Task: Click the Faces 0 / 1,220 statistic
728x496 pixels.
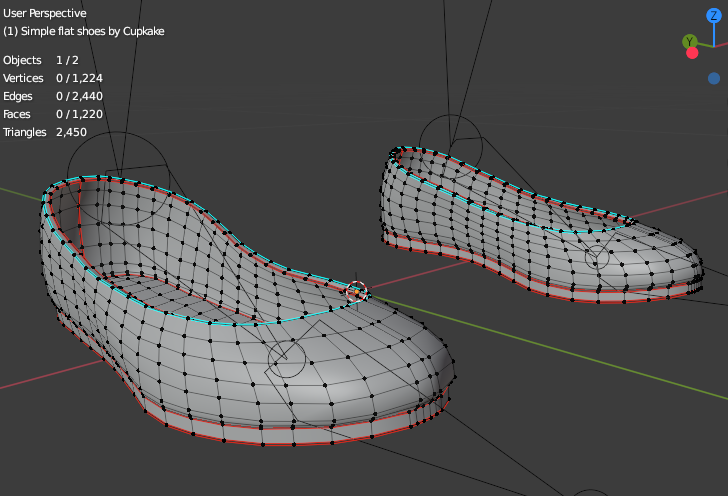Action: [53, 114]
